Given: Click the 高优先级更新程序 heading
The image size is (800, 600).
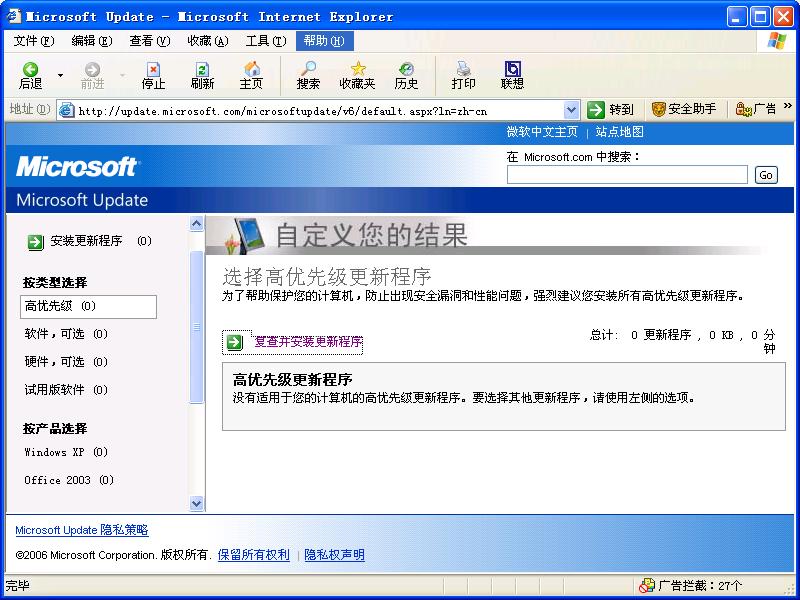Looking at the screenshot, I should tap(292, 380).
